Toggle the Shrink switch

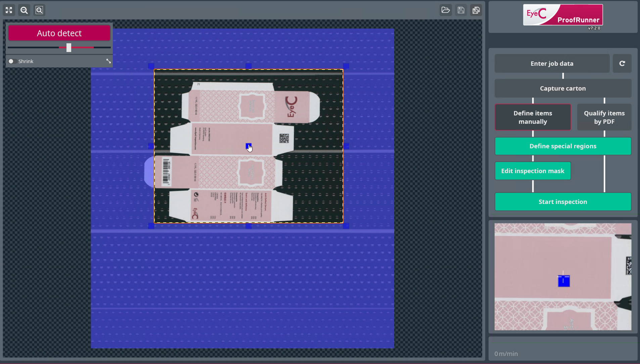[12, 61]
